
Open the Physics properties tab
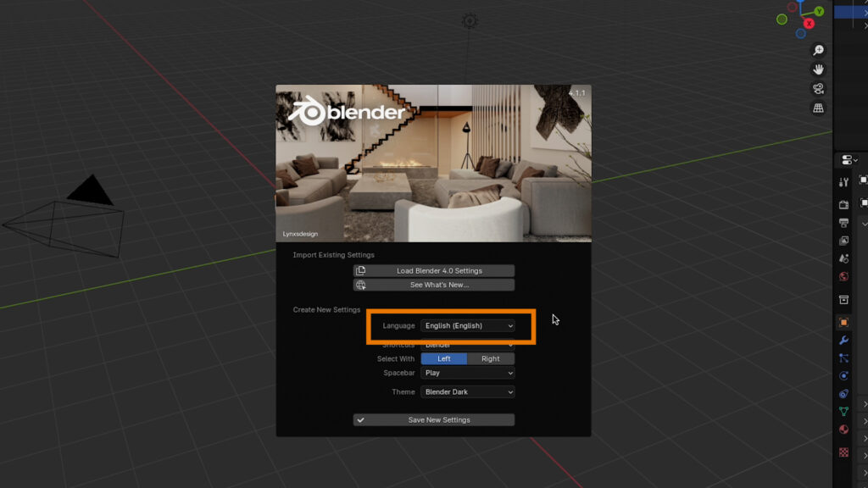click(843, 376)
